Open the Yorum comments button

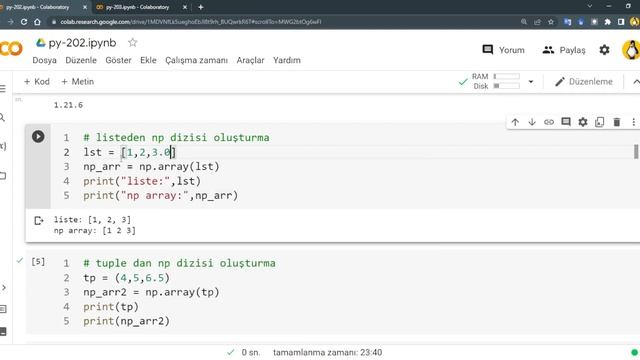click(503, 50)
